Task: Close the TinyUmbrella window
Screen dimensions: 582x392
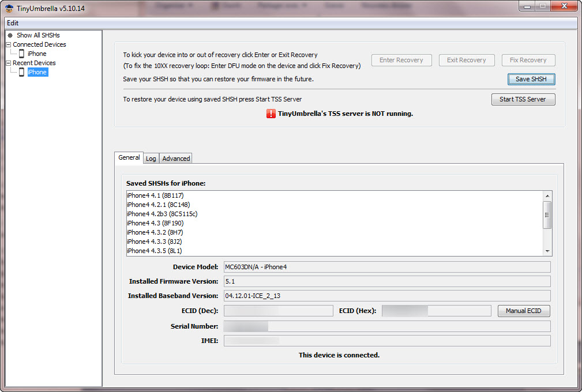Action: 564,6
